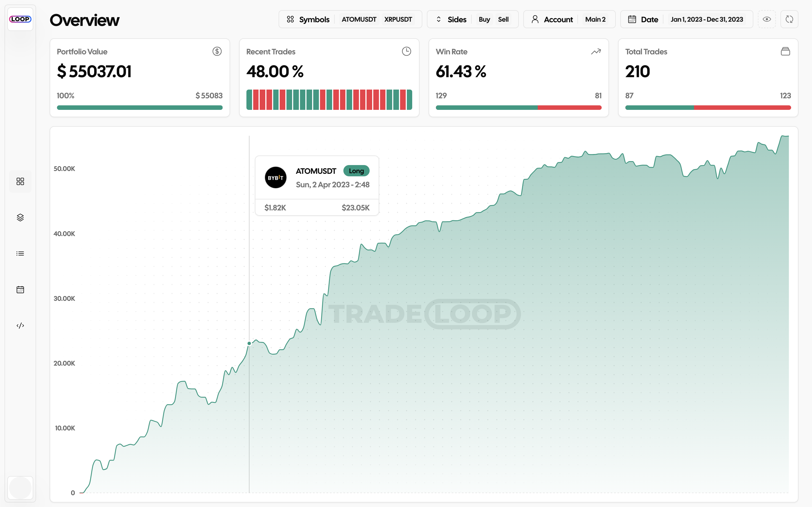The width and height of the screenshot is (812, 507).
Task: Open the dashboard grid sidebar icon
Action: (x=20, y=181)
